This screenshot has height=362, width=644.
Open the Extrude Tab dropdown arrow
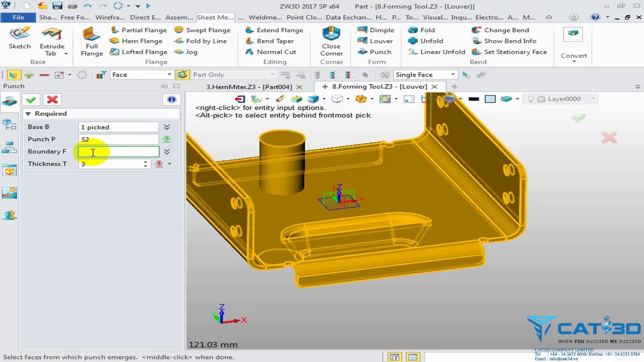coord(65,54)
